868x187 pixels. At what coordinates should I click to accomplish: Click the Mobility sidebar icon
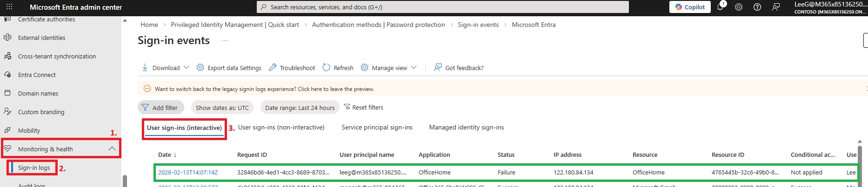coord(7,130)
